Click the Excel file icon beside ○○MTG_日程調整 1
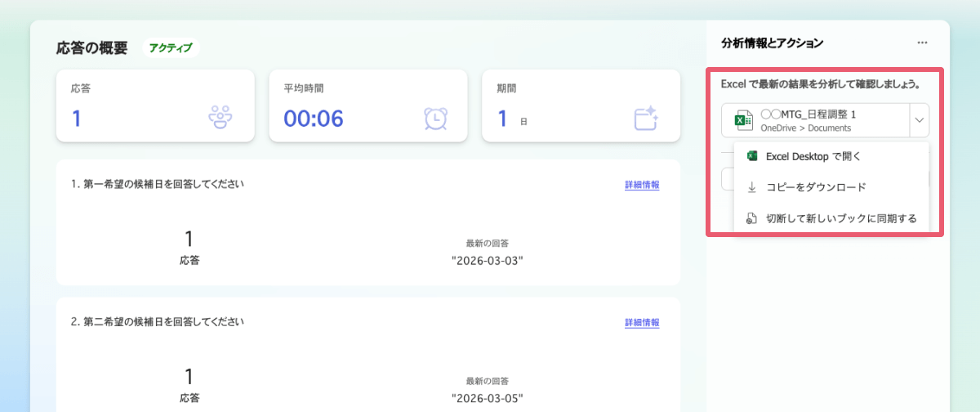This screenshot has width=980, height=412. tap(743, 121)
